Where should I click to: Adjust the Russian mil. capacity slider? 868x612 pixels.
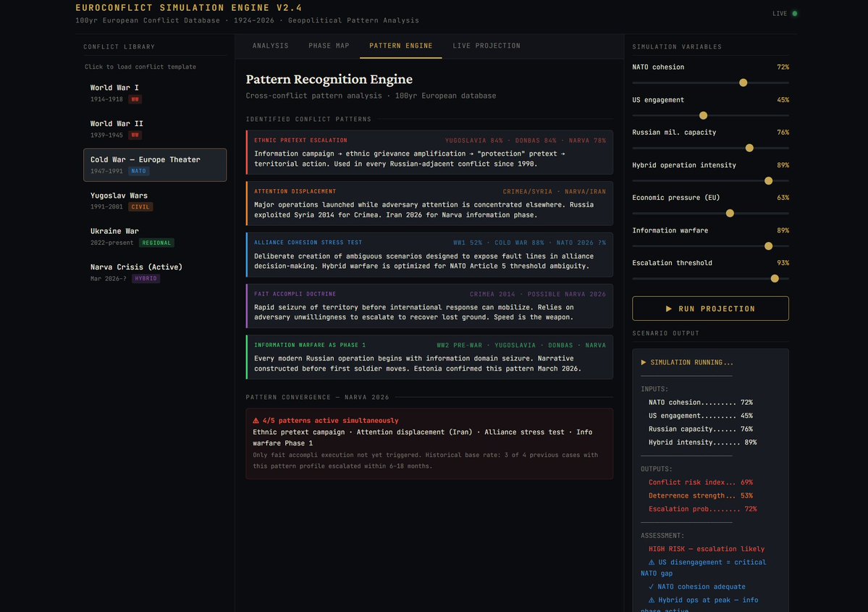(710, 148)
